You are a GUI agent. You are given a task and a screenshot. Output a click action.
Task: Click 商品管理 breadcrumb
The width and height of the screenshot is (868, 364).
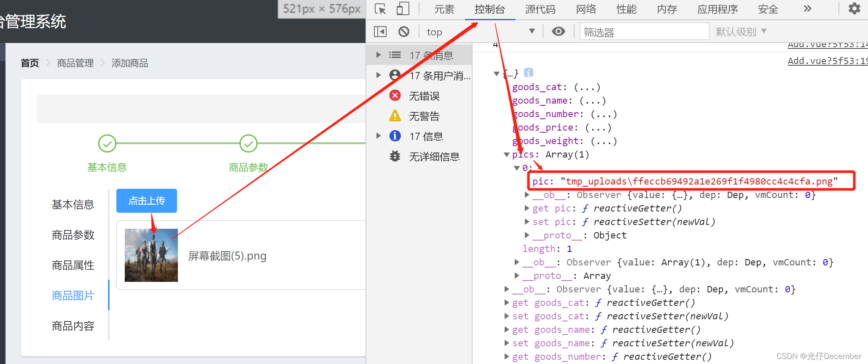(x=75, y=63)
